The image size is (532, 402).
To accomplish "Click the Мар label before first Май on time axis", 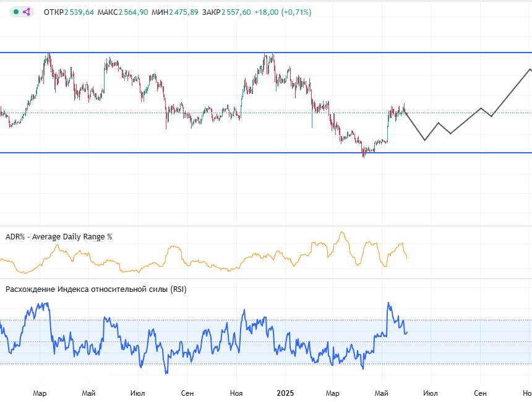I will (x=40, y=393).
